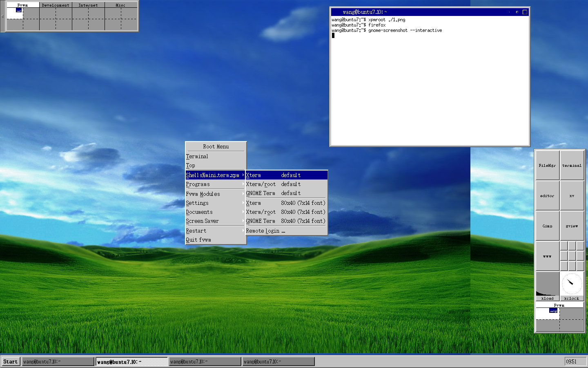Launch xv from the button bar
The width and height of the screenshot is (588, 368).
point(572,195)
